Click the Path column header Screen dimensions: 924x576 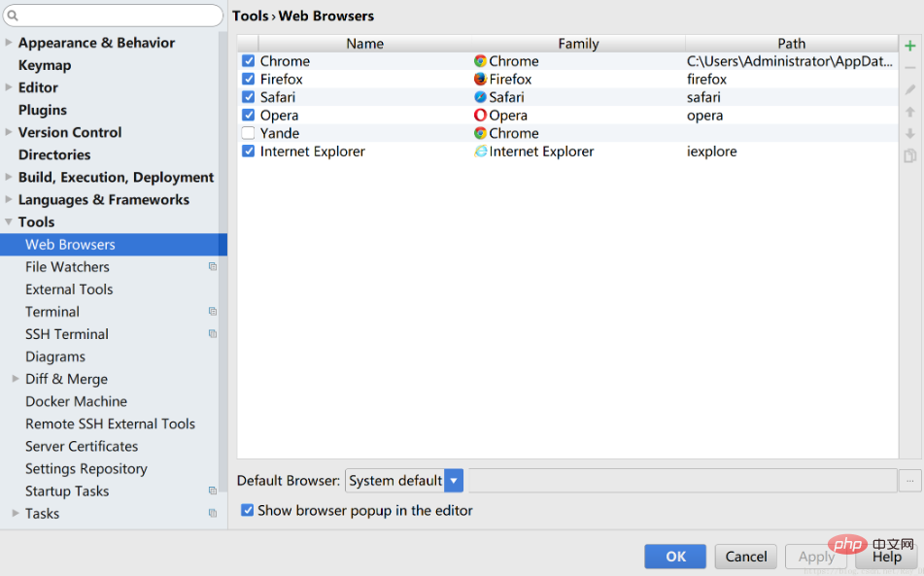tap(792, 44)
